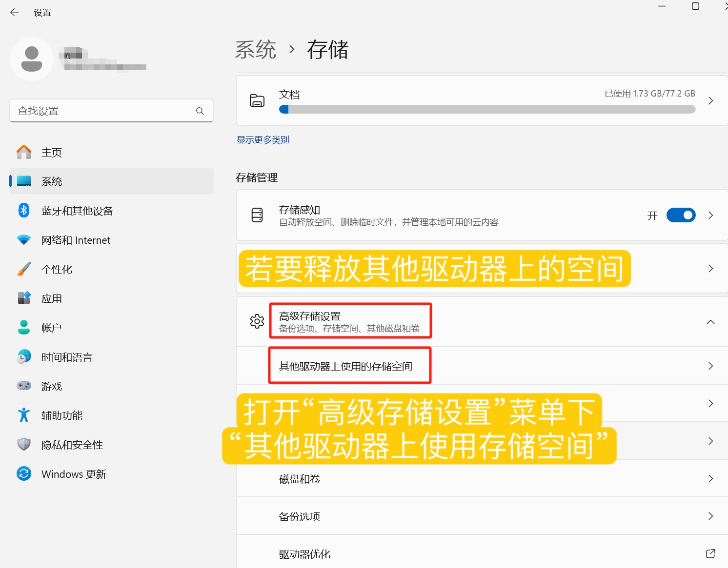Click the Wi-Fi network icon

pos(24,240)
